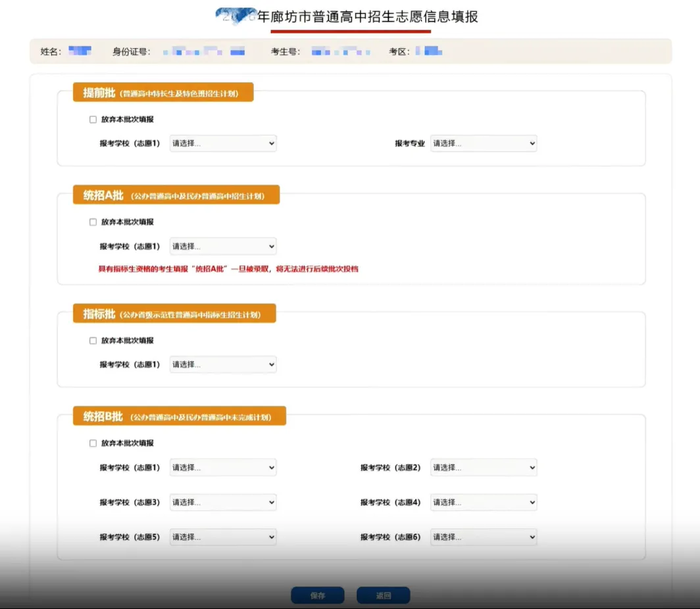Click the 考区 label in info bar
The height and width of the screenshot is (609, 700).
click(399, 52)
